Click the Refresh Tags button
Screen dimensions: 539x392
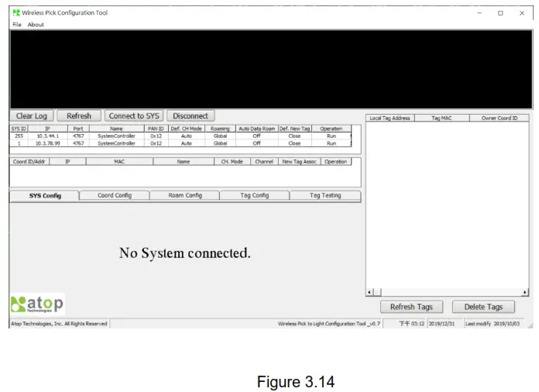coord(411,307)
